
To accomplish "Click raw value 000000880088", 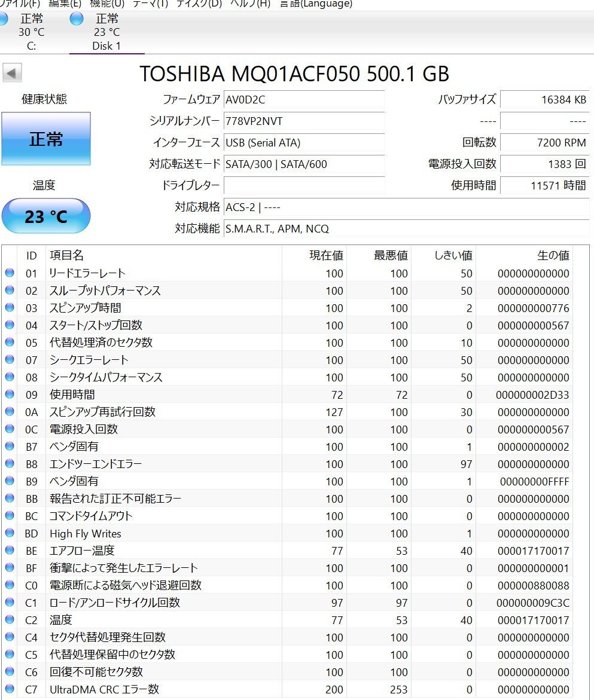I will (x=533, y=585).
